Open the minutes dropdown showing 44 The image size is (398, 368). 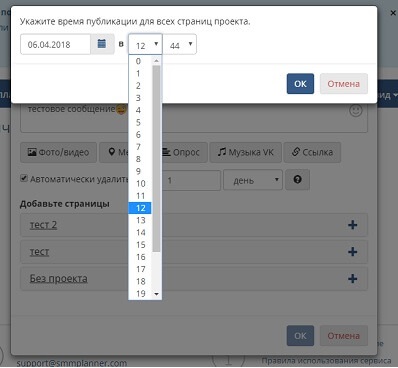180,44
